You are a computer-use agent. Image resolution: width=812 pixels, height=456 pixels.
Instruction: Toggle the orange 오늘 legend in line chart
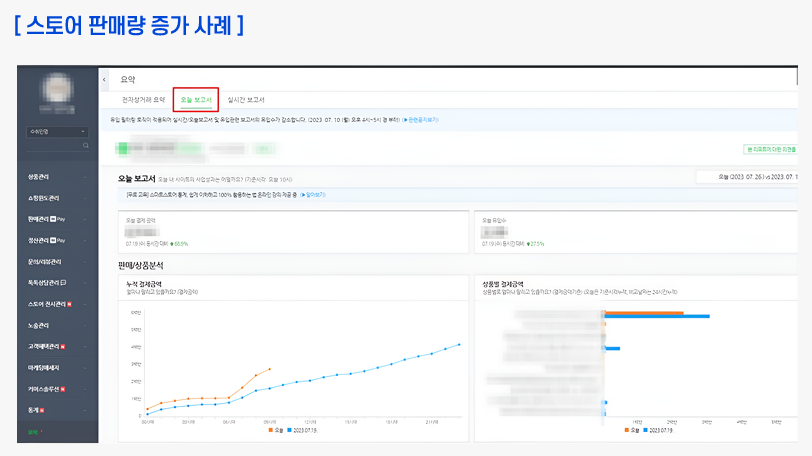point(274,429)
